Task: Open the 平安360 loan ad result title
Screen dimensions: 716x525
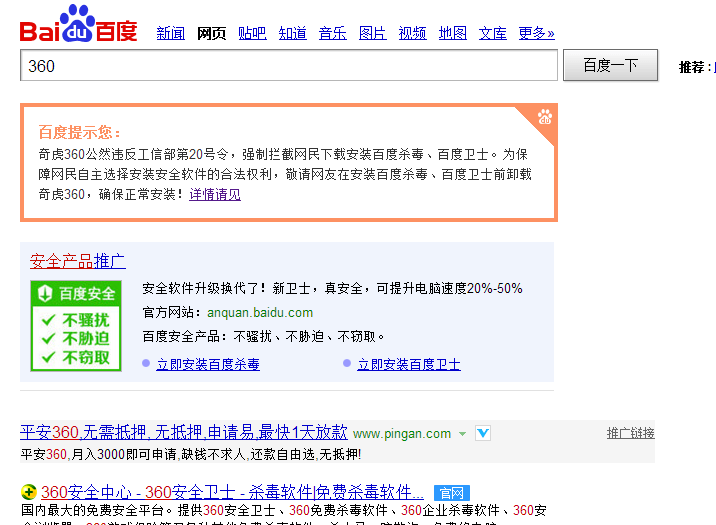Action: pyautogui.click(x=184, y=432)
